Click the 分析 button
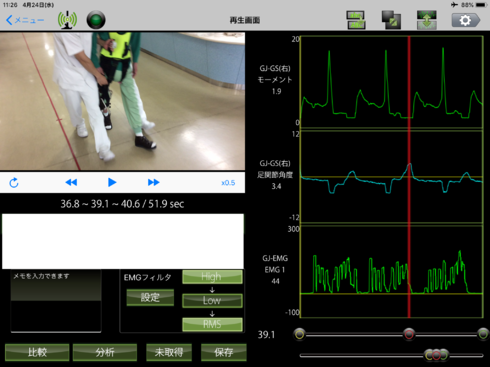 click(105, 352)
